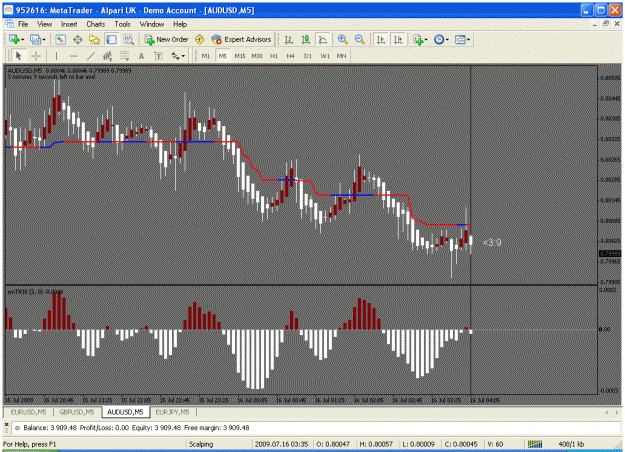625x452 pixels.
Task: Toggle the Chart Shift icon
Action: point(398,39)
